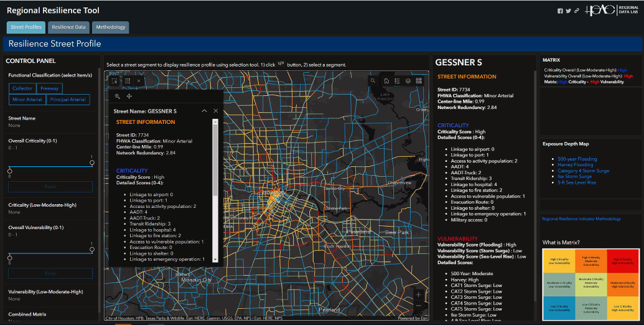Copy share link via chain icon
Viewport: 644px width, 325px height.
click(x=577, y=11)
